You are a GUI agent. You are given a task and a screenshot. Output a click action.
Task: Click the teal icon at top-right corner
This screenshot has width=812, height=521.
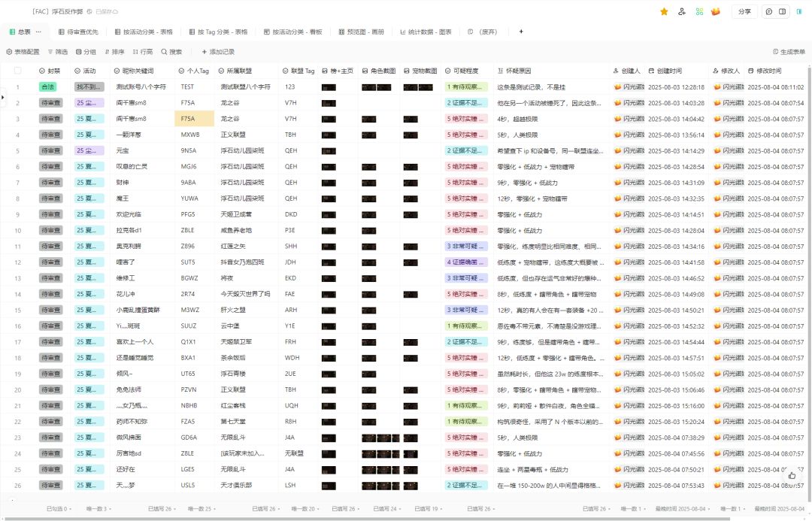(799, 11)
